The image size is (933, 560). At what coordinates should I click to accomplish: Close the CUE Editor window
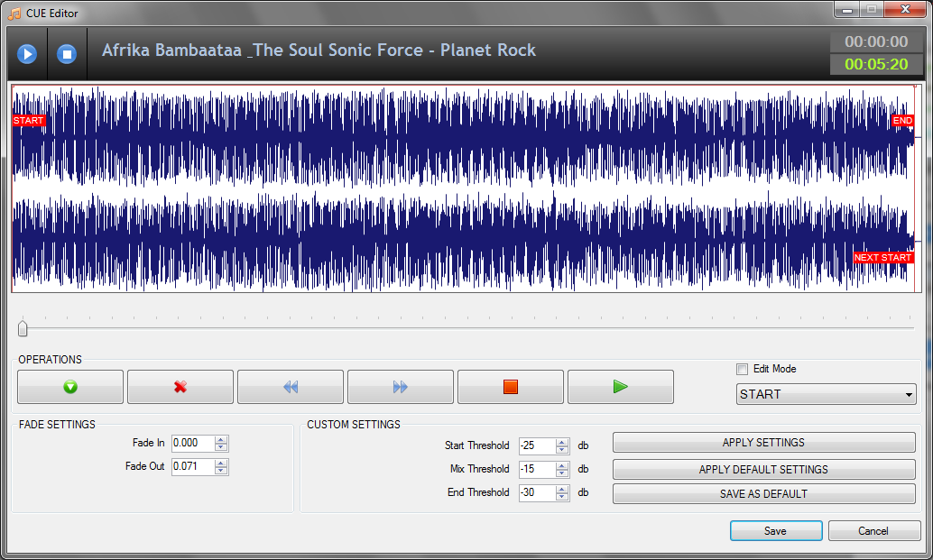[905, 9]
